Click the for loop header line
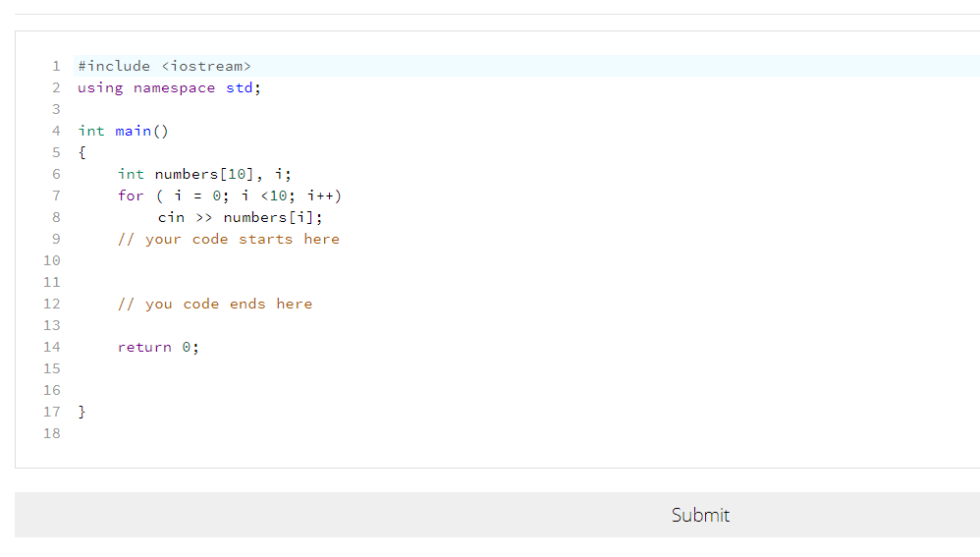This screenshot has width=980, height=557. (x=230, y=196)
